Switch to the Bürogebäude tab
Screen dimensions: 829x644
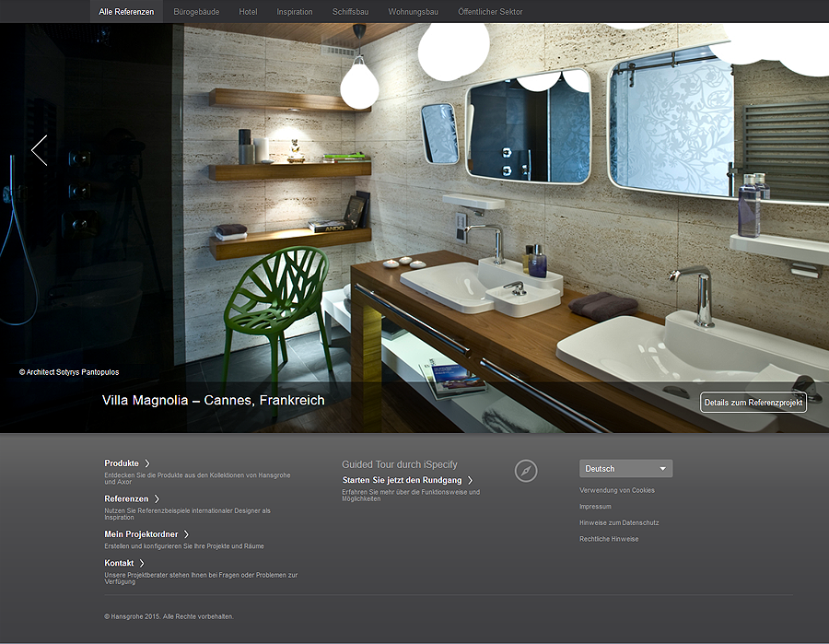click(x=196, y=12)
